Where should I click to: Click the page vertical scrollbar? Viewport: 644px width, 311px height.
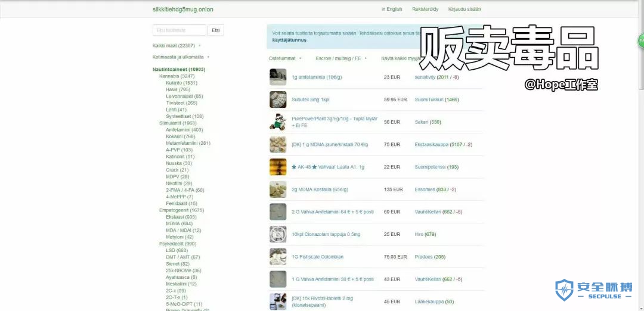coord(641,155)
